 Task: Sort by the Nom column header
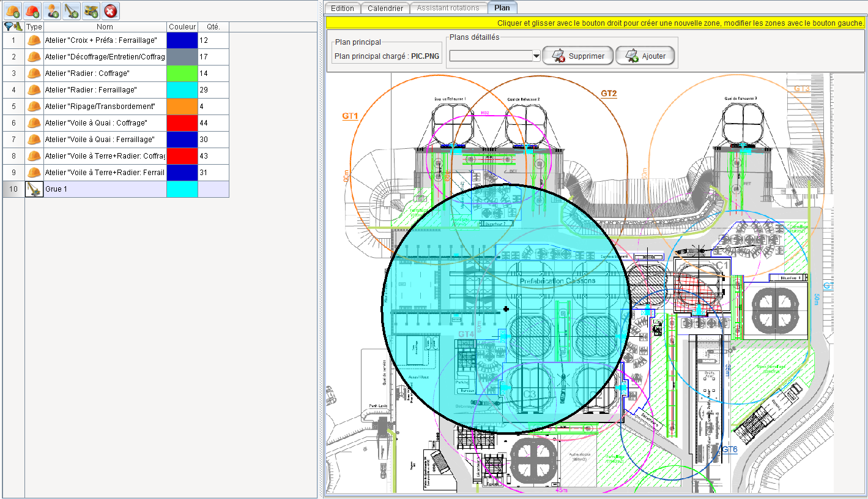coord(105,27)
